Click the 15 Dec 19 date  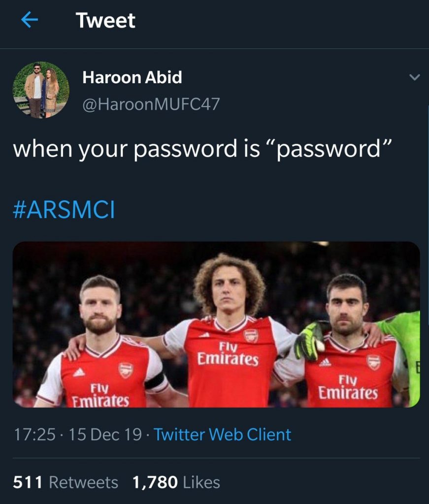tap(105, 435)
